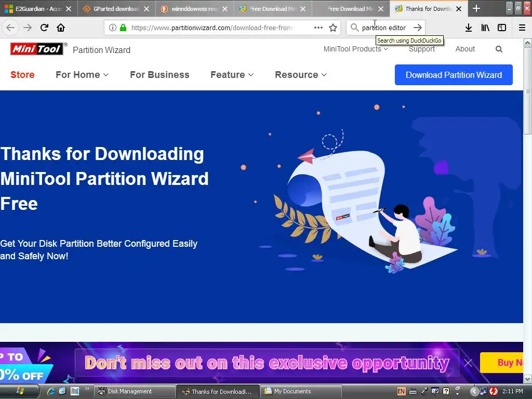Image resolution: width=532 pixels, height=399 pixels.
Task: Open the Store link
Action: [x=22, y=75]
